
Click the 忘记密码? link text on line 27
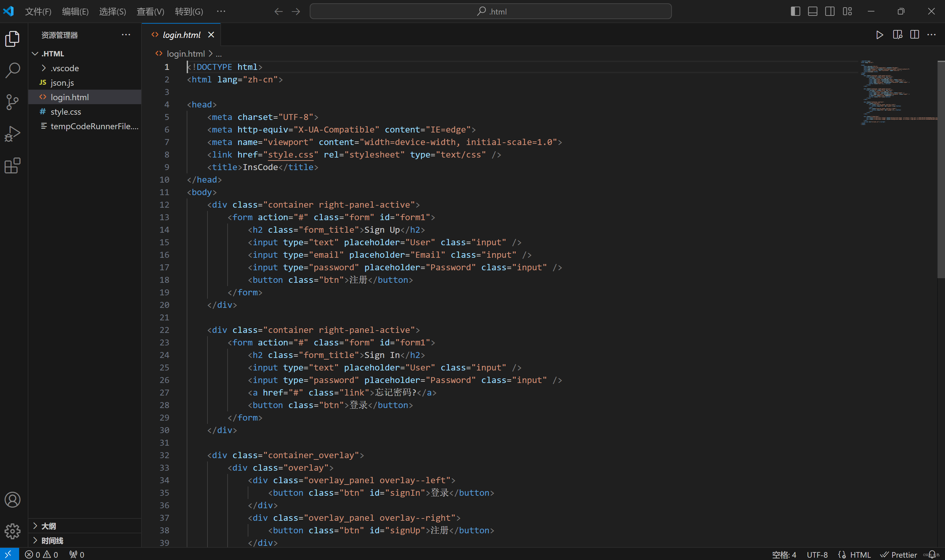396,393
